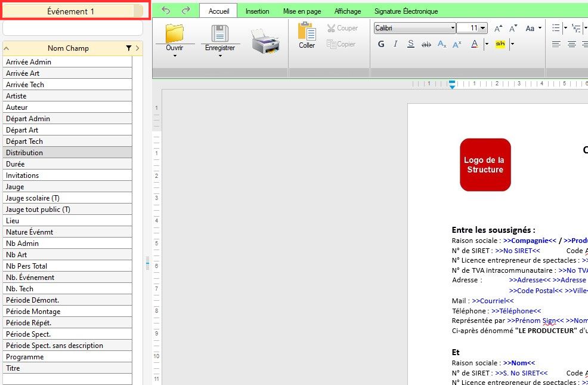Expand the Ouvrir dropdown arrow
Viewport: 588px width, 385px height.
coord(175,56)
